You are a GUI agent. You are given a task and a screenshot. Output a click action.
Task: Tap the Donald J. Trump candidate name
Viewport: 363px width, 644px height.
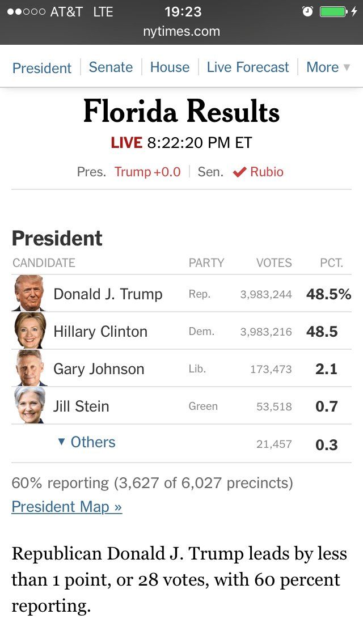click(108, 294)
